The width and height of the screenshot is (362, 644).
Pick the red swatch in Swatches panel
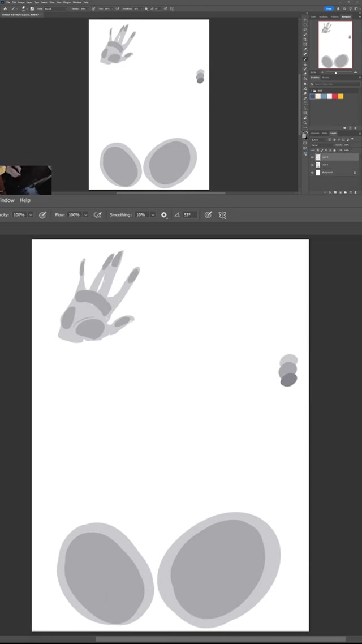[335, 97]
